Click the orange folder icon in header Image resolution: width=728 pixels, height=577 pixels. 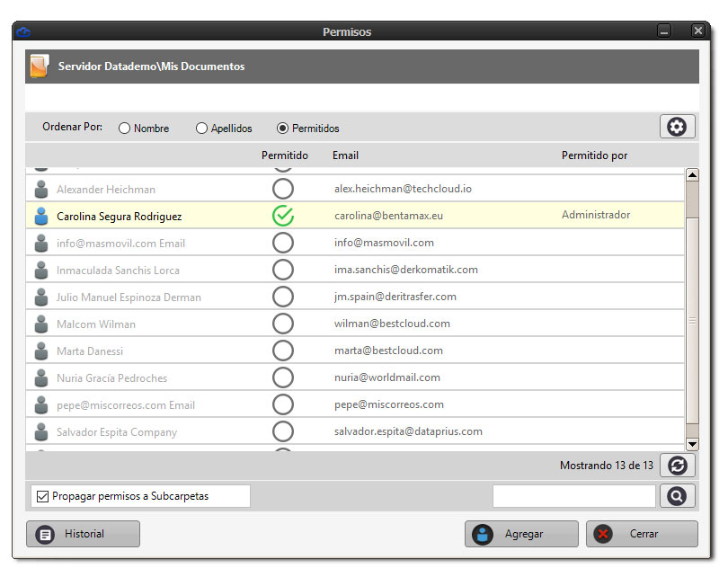pos(40,66)
